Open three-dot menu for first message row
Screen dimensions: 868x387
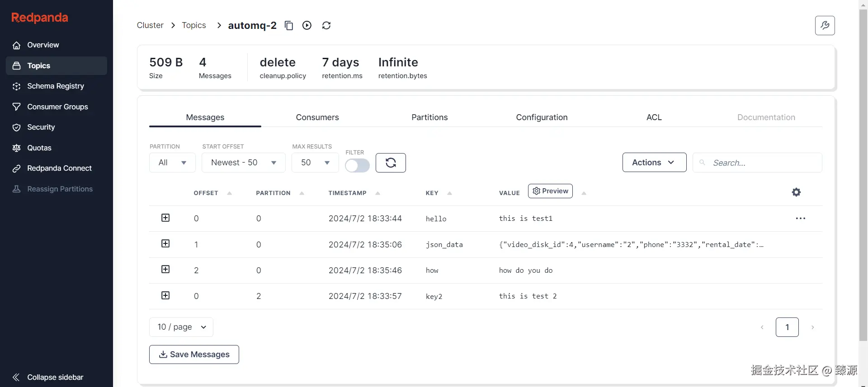pyautogui.click(x=800, y=219)
